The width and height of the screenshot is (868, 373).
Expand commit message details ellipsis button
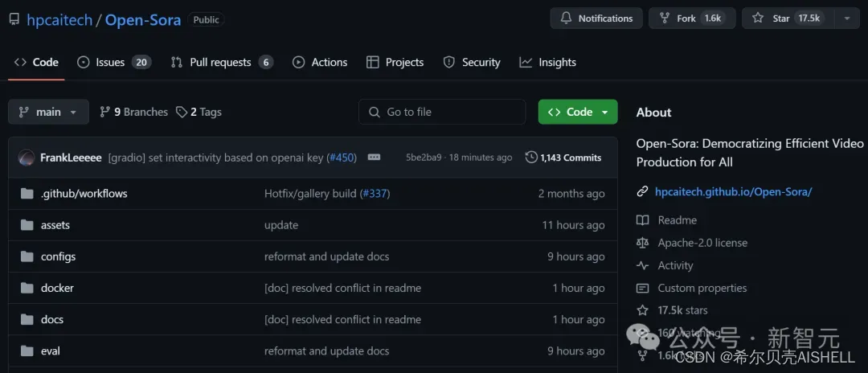[375, 158]
